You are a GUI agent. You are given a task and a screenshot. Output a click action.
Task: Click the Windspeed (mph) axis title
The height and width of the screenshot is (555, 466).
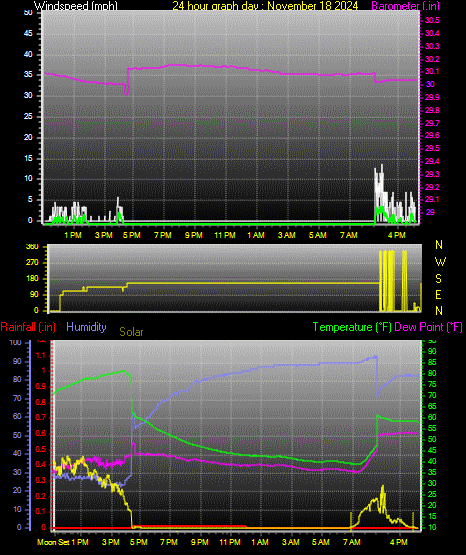click(x=76, y=6)
